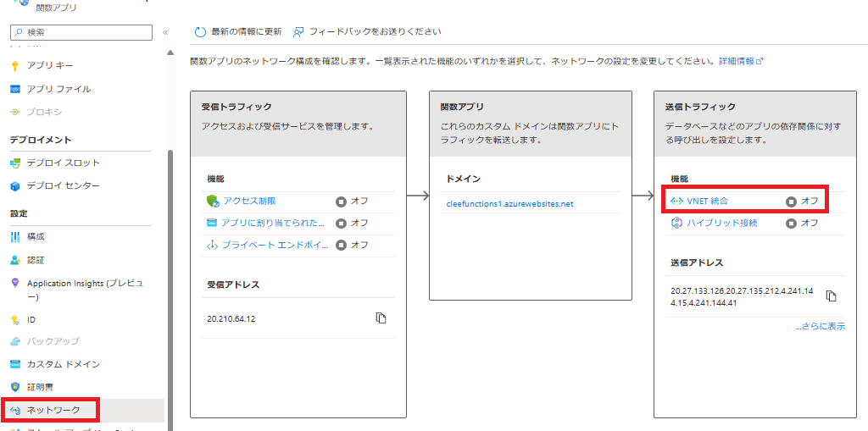Click the search magnifier icon in sidebar
868x431 pixels.
point(19,33)
